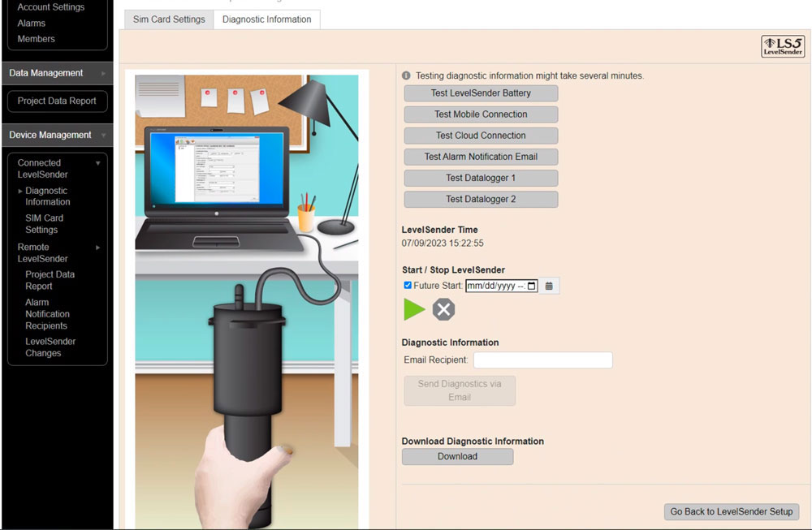
Task: Open the calendar picker for Future Start date
Action: 549,285
